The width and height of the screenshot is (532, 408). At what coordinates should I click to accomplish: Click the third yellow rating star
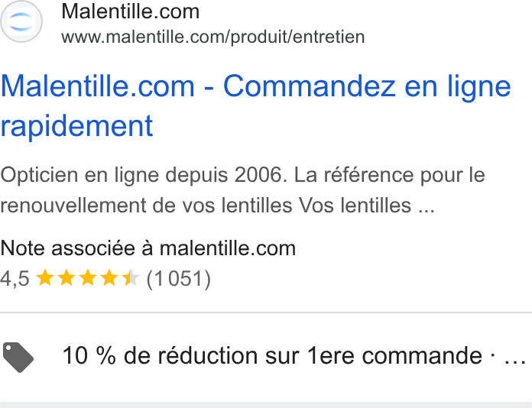88,278
